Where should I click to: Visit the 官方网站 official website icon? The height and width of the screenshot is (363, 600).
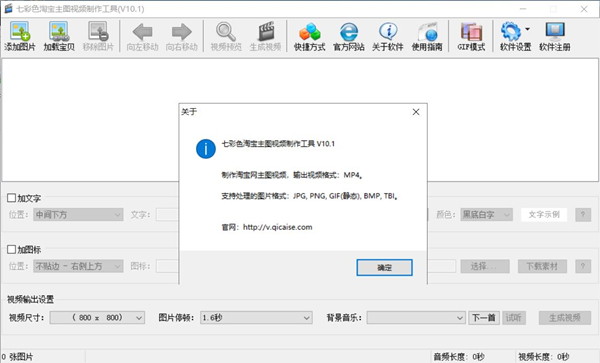pos(349,36)
